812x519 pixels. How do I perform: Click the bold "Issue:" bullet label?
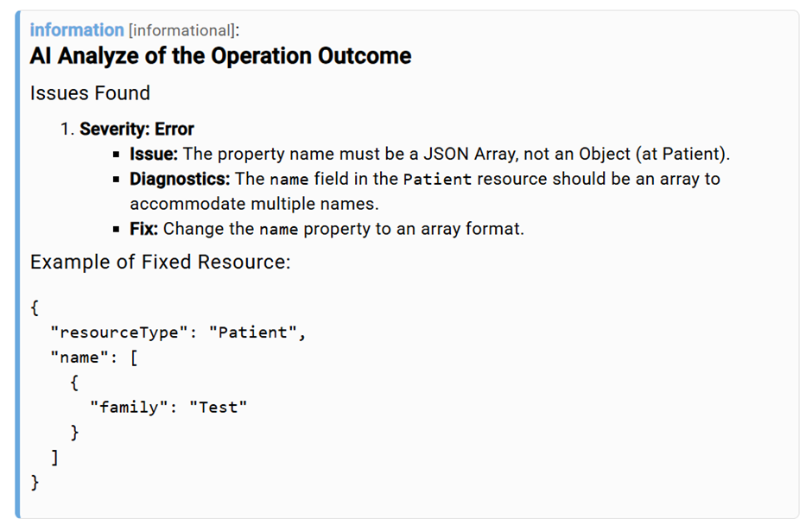tap(154, 155)
